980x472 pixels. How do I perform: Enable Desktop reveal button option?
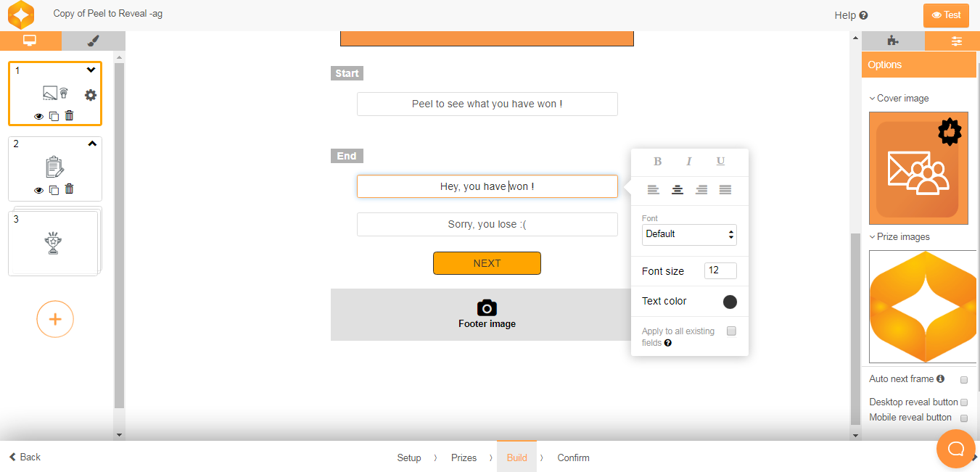coord(964,402)
